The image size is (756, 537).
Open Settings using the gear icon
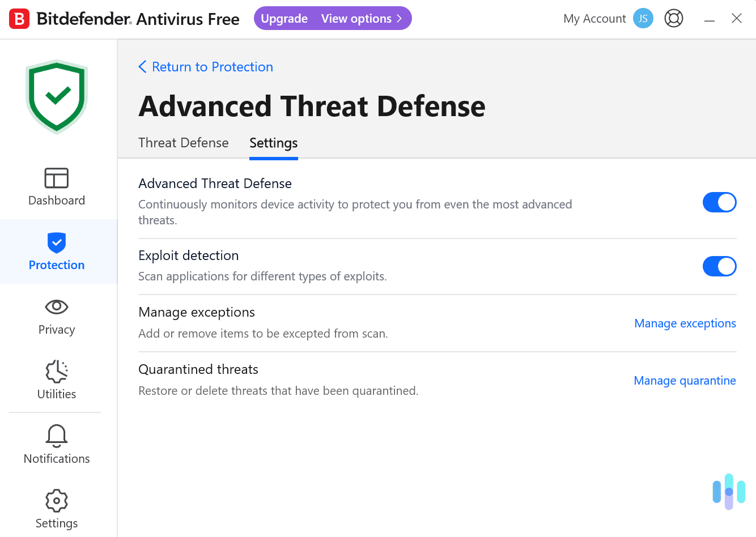[57, 500]
